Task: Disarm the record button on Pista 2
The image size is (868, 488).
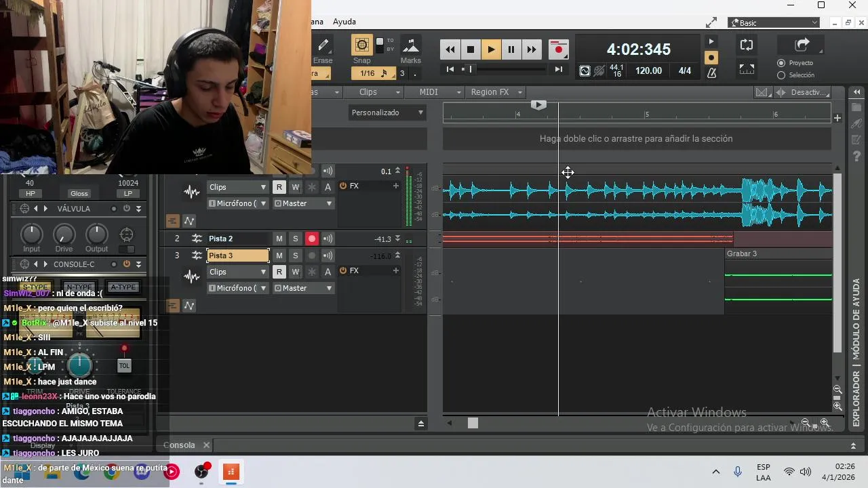Action: 311,239
